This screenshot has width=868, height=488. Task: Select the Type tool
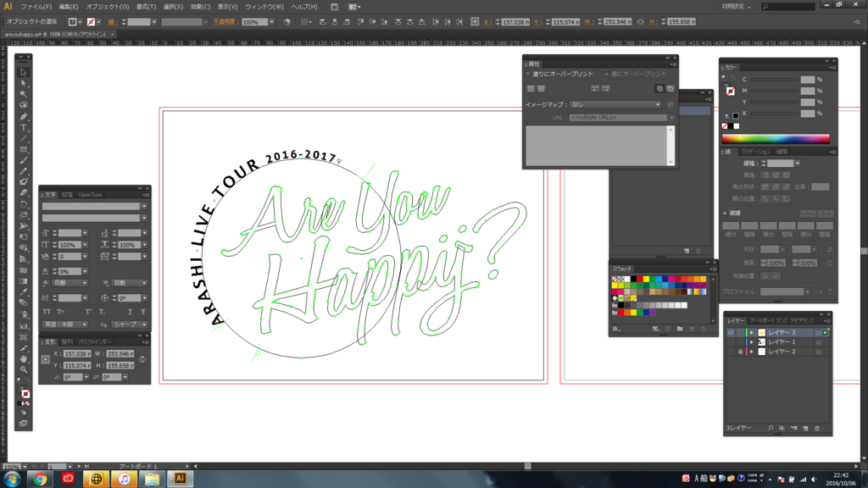point(23,128)
